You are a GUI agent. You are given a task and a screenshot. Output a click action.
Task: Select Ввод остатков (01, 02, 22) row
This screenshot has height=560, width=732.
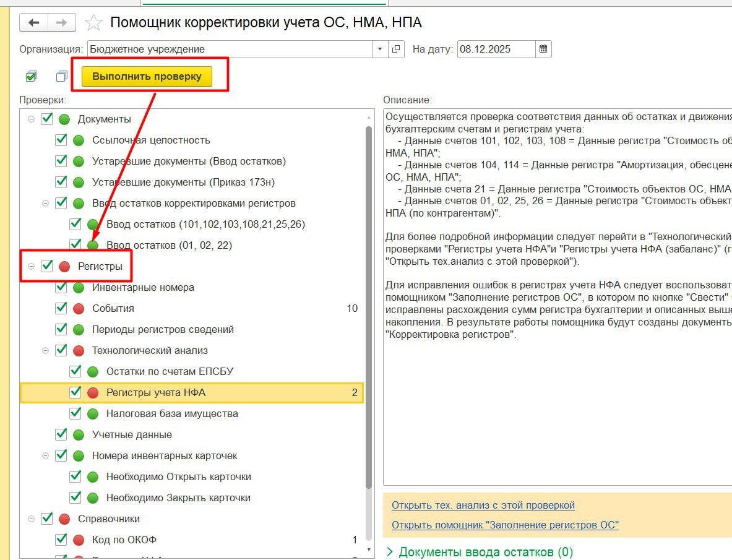(x=191, y=246)
